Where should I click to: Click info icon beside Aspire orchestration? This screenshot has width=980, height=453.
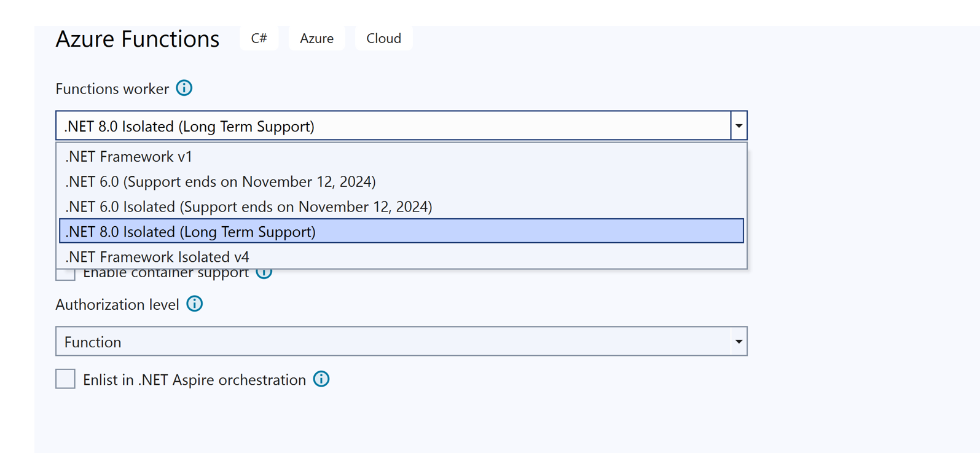pos(321,379)
